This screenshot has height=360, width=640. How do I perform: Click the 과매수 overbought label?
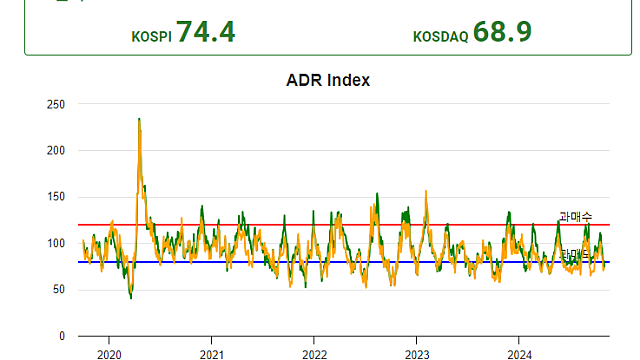pos(575,217)
